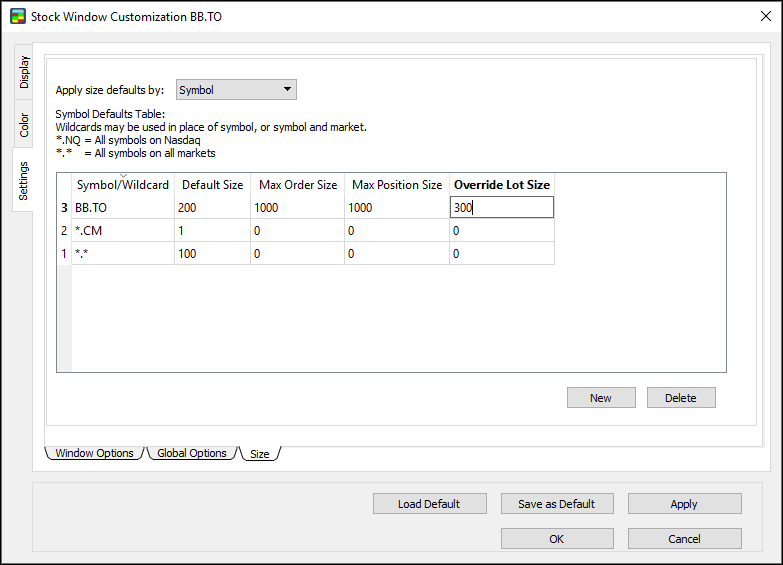Click the New button
The image size is (783, 565).
coord(600,398)
